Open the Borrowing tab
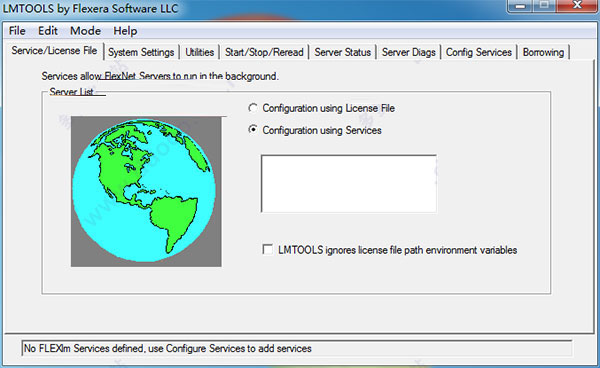This screenshot has width=600, height=368. coord(543,52)
